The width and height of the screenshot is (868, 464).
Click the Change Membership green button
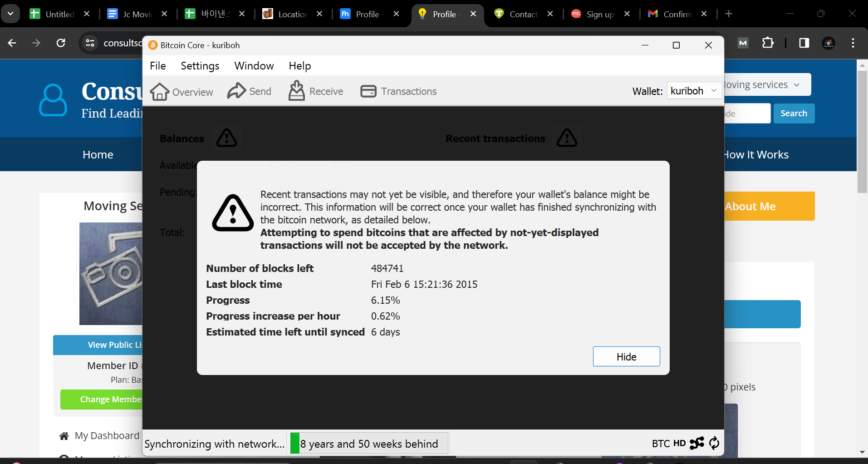(x=102, y=400)
